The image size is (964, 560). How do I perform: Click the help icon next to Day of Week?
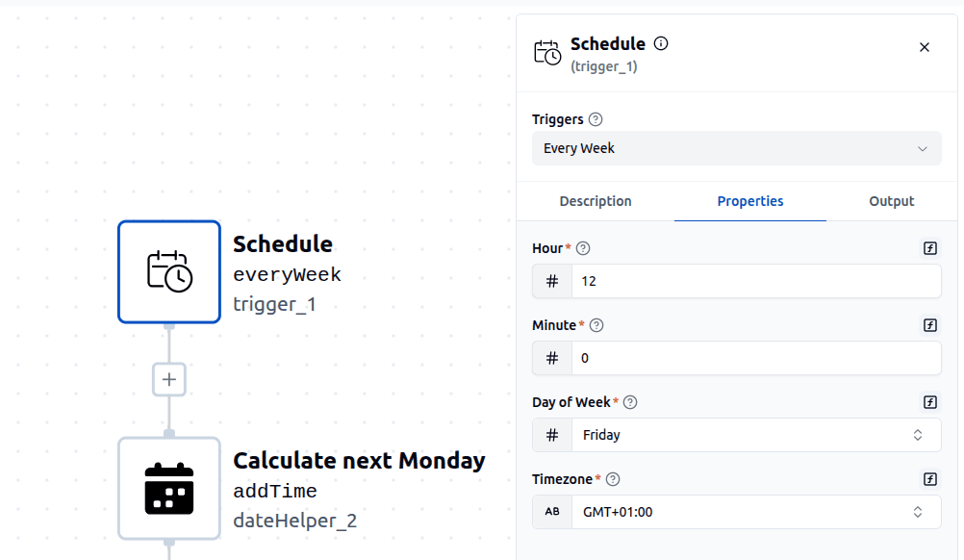click(x=631, y=401)
